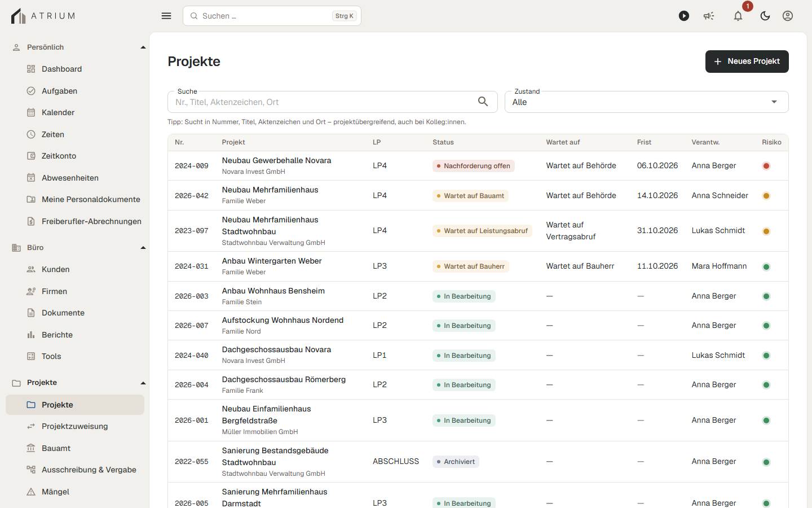Open Berichte page

point(75,335)
